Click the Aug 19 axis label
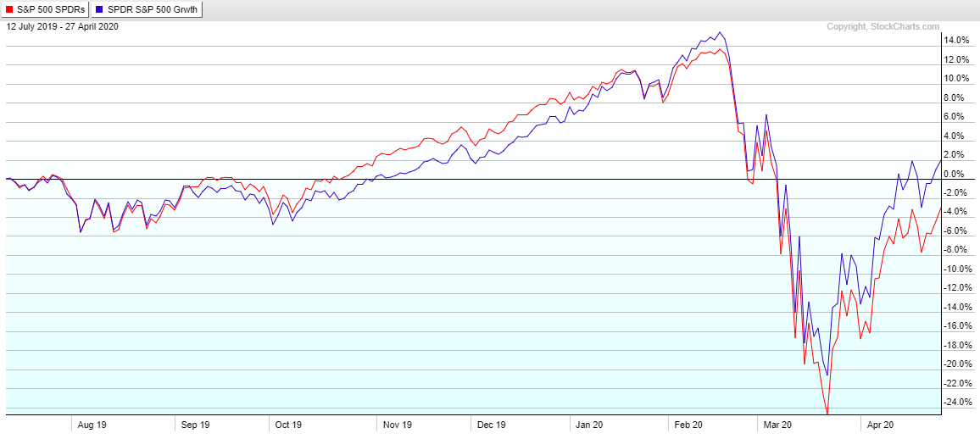 click(92, 425)
